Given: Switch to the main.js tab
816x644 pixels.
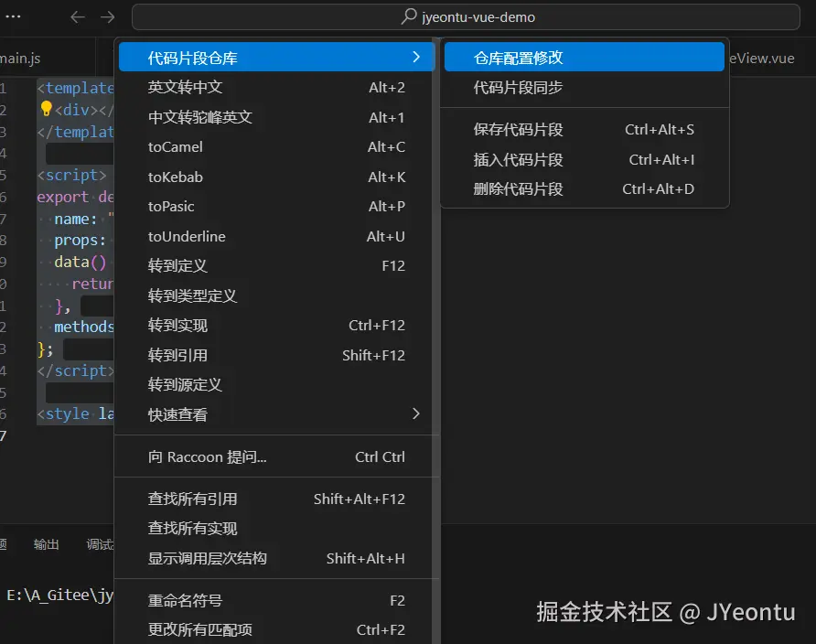Looking at the screenshot, I should click(x=20, y=56).
